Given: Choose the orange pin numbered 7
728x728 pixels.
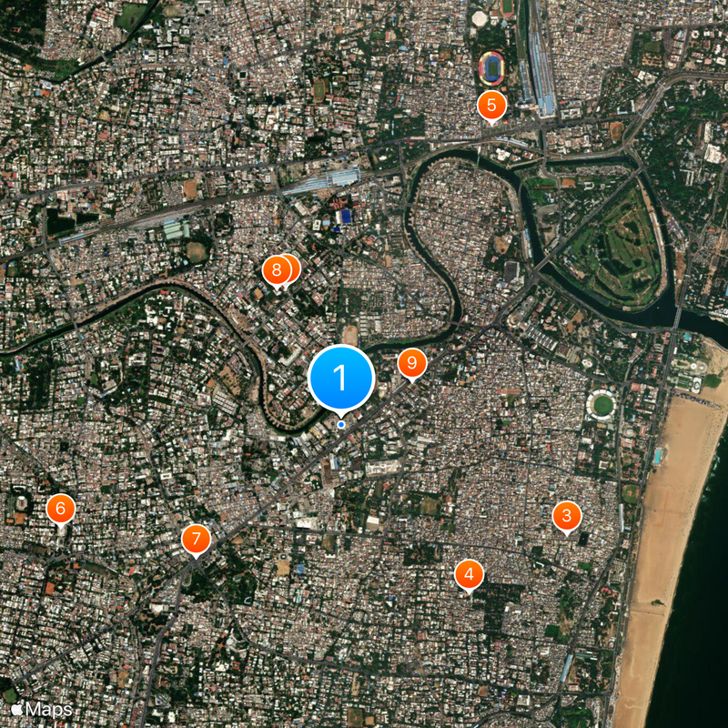Looking at the screenshot, I should point(196,539).
